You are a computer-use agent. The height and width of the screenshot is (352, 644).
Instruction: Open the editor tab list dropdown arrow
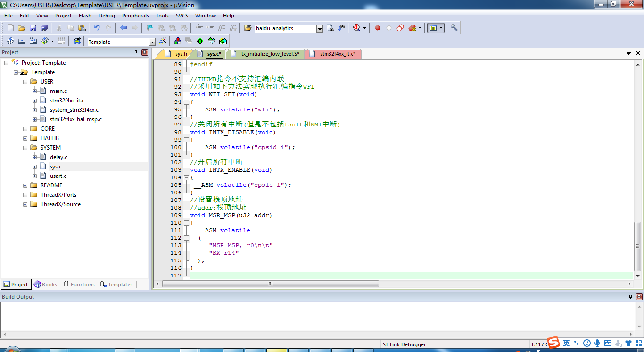click(628, 54)
